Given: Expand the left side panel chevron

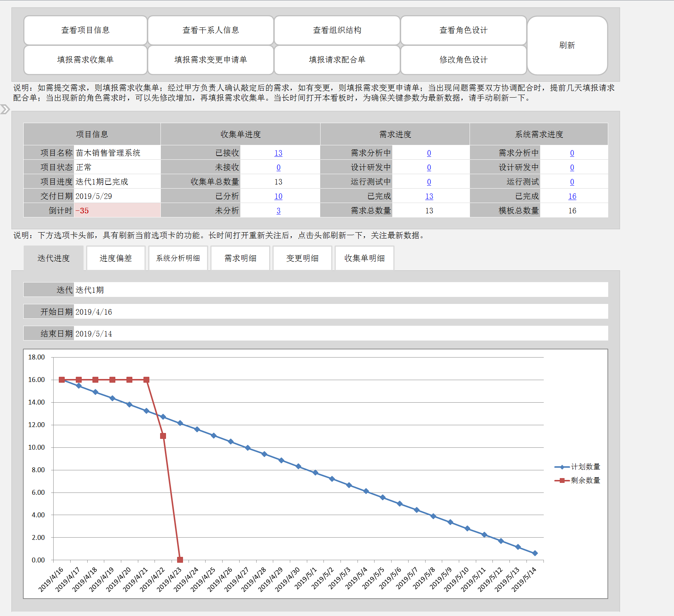Looking at the screenshot, I should click(x=5, y=109).
